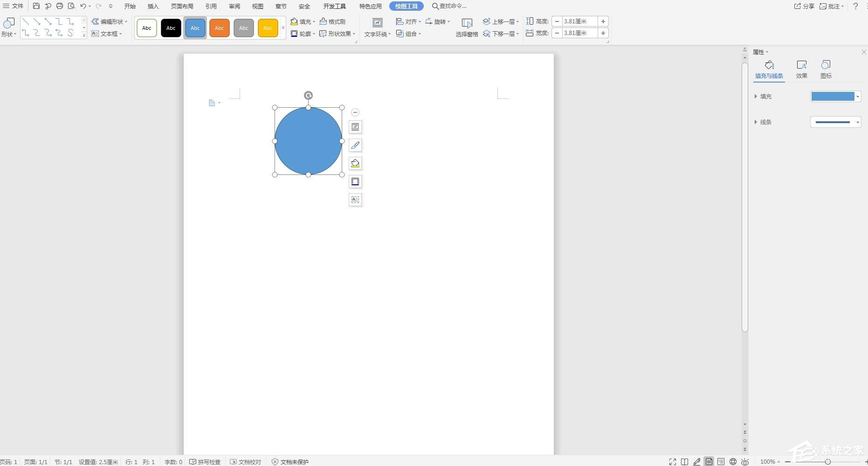This screenshot has width=868, height=466.
Task: Click the height plus stepper button
Action: [603, 21]
